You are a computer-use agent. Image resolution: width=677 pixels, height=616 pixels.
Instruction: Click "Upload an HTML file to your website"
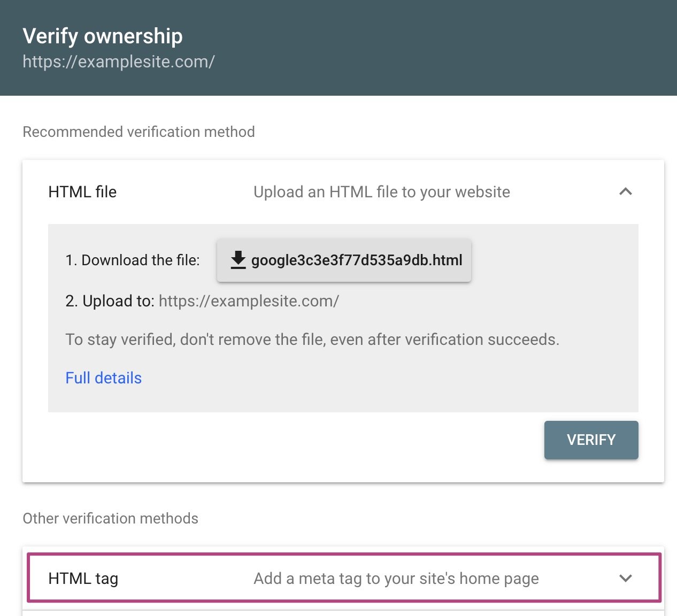[381, 192]
